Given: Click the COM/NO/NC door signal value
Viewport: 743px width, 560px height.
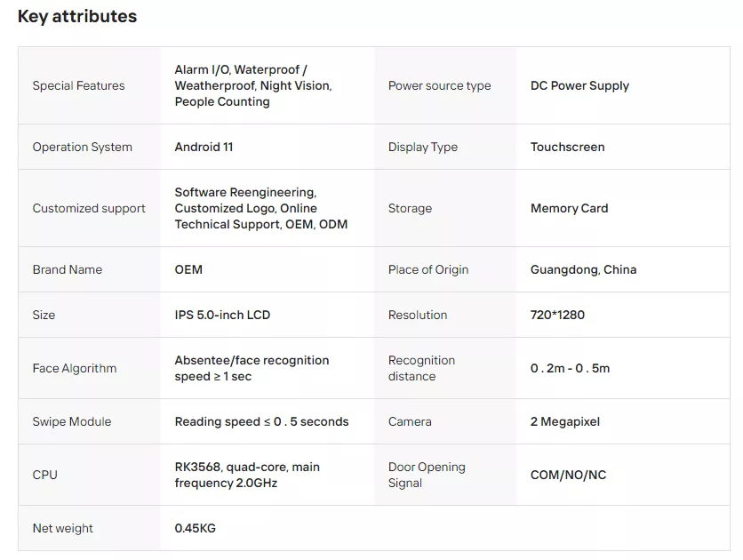Looking at the screenshot, I should coord(568,475).
